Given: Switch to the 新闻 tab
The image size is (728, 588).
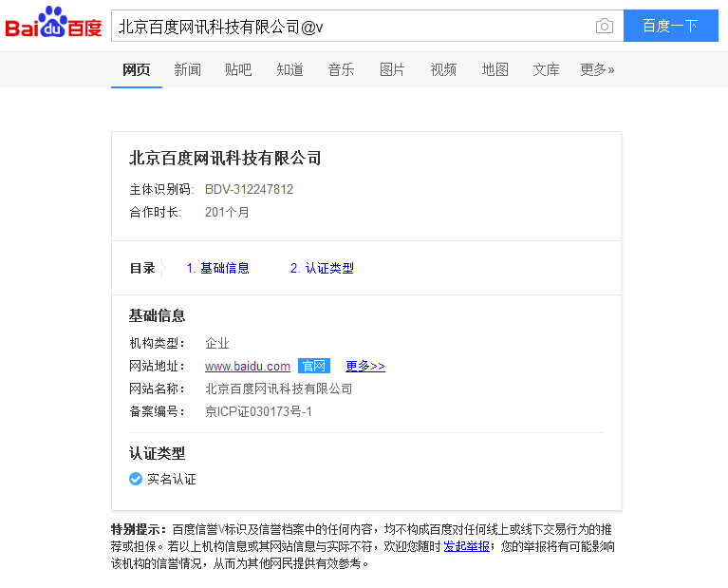Looking at the screenshot, I should 188,69.
